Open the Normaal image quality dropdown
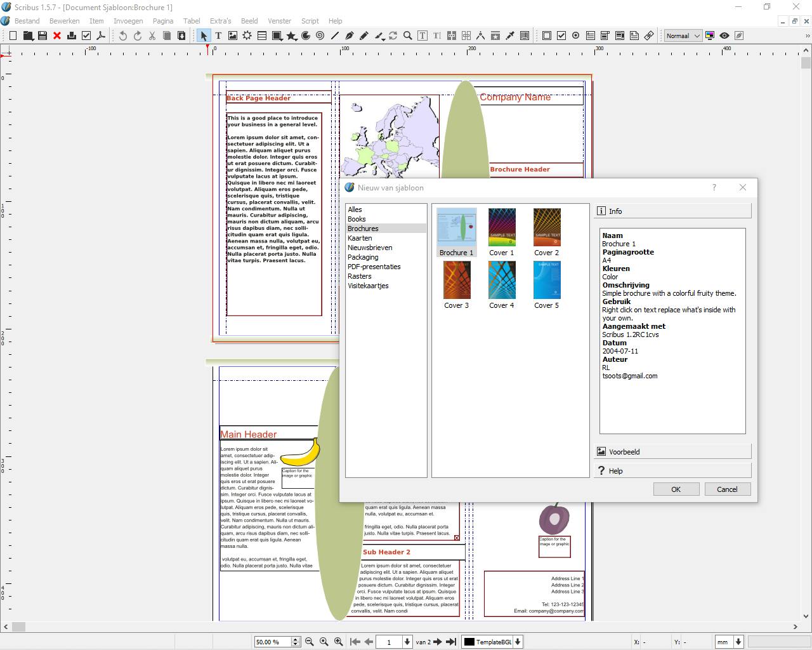 tap(683, 36)
